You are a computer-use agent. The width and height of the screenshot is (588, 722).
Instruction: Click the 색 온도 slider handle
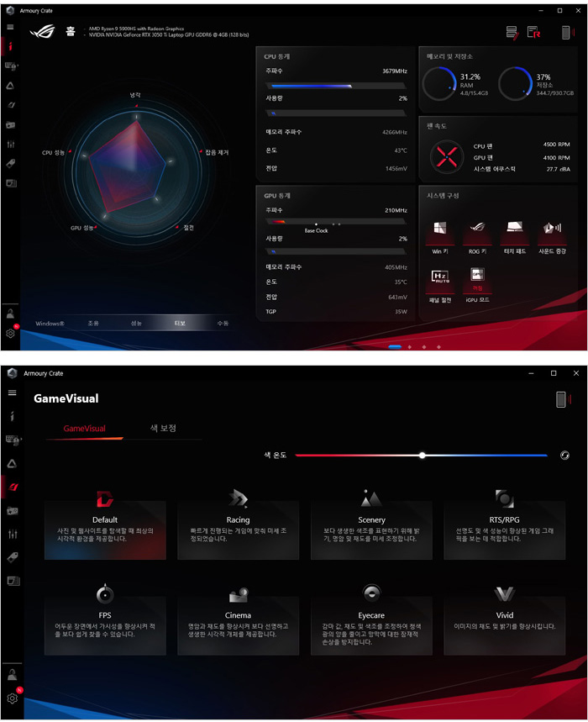click(422, 456)
